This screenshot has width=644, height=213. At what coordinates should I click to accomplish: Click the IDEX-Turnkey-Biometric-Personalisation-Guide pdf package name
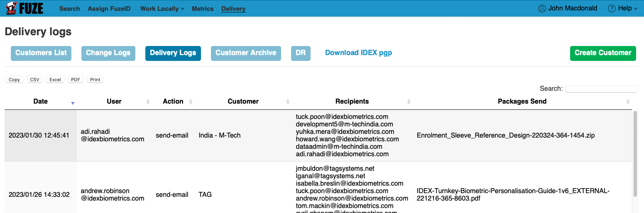pos(513,194)
